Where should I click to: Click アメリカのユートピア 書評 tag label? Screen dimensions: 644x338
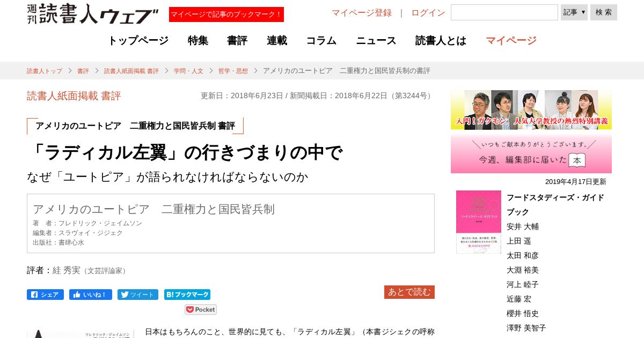(x=135, y=126)
